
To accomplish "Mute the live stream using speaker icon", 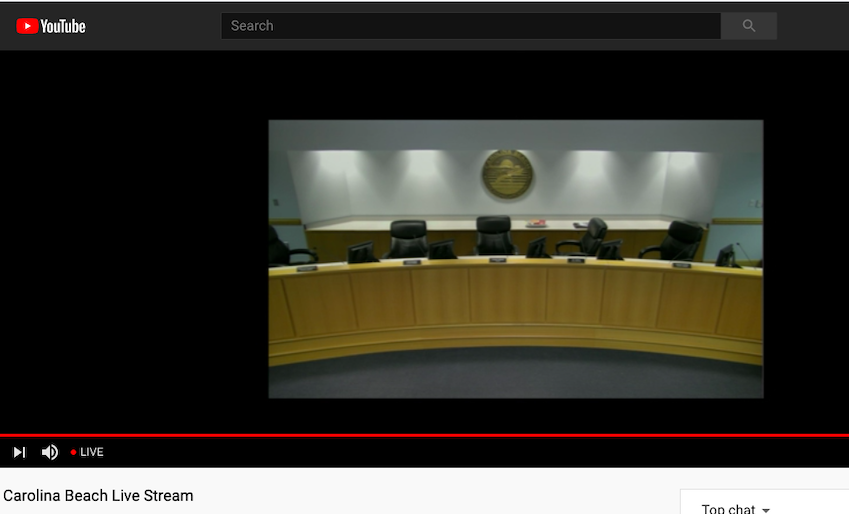I will tap(49, 452).
